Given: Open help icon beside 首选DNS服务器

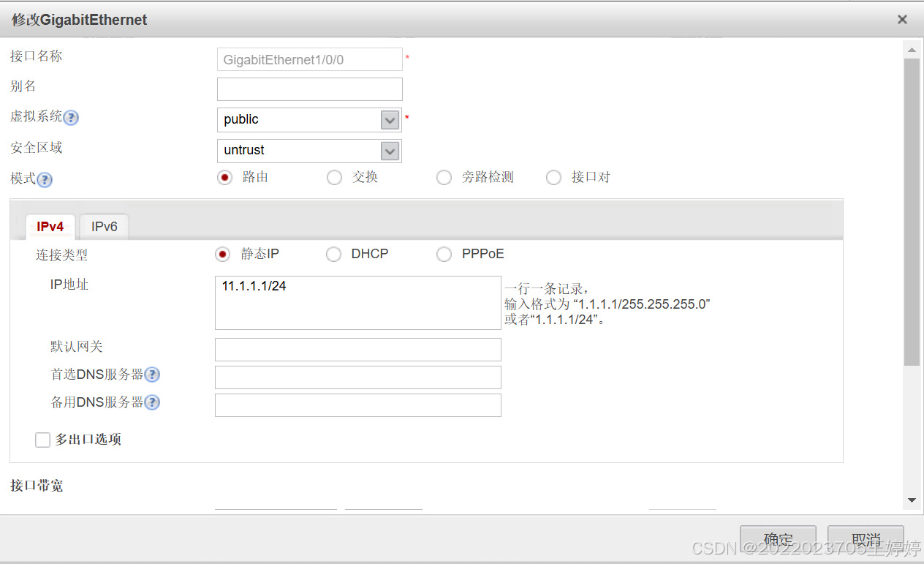Looking at the screenshot, I should (x=152, y=375).
